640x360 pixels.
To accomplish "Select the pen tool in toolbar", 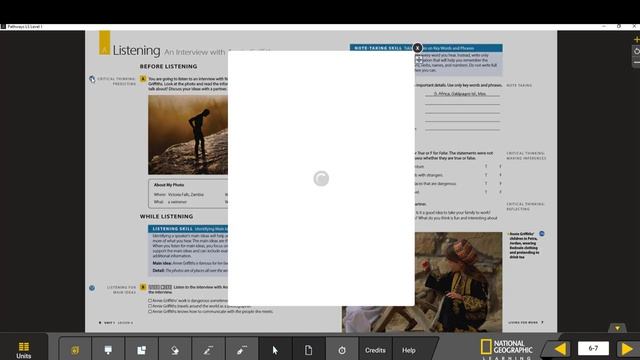I will point(208,350).
